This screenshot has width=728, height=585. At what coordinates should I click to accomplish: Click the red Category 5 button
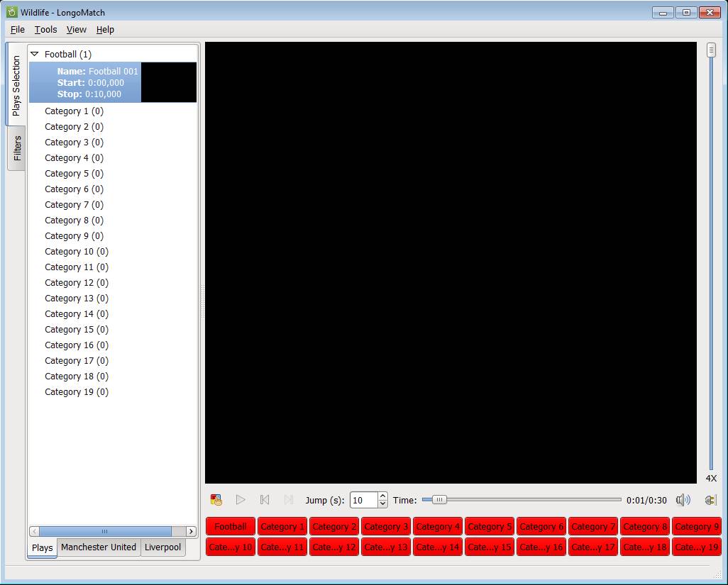[x=490, y=527]
